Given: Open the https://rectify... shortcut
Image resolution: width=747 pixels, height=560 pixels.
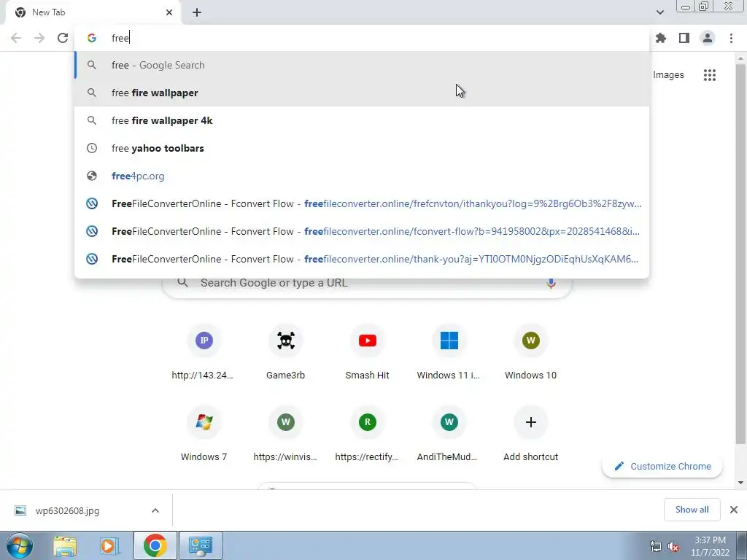Looking at the screenshot, I should (368, 435).
